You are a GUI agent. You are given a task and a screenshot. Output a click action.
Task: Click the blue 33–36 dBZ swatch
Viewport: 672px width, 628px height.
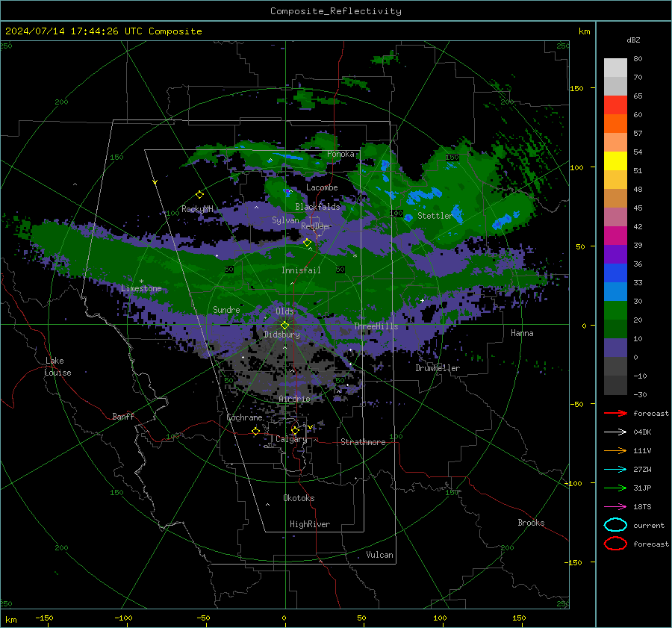coord(615,273)
